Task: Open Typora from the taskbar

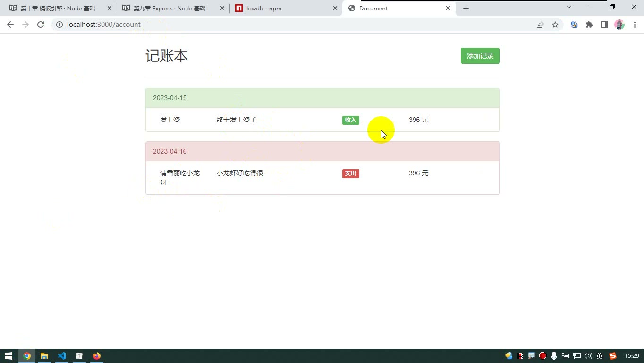Action: tap(79, 356)
